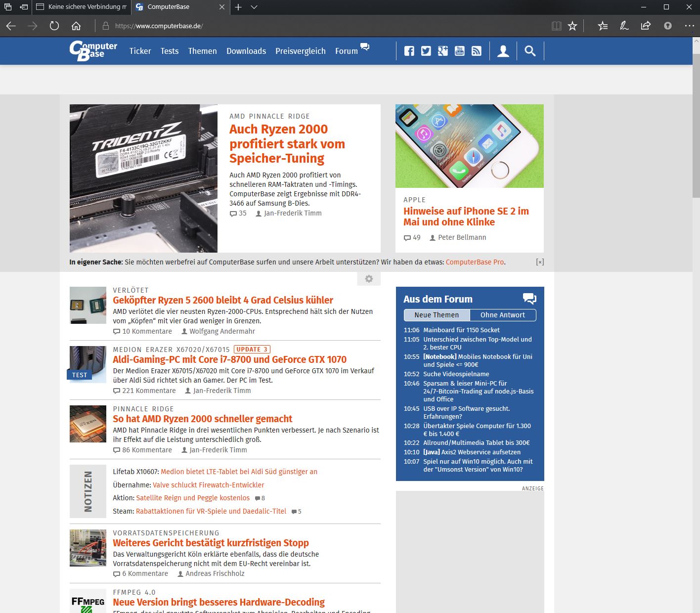Open 'Hinweise auf iPhone SE 2' article
This screenshot has height=613, width=700.
[x=466, y=217]
